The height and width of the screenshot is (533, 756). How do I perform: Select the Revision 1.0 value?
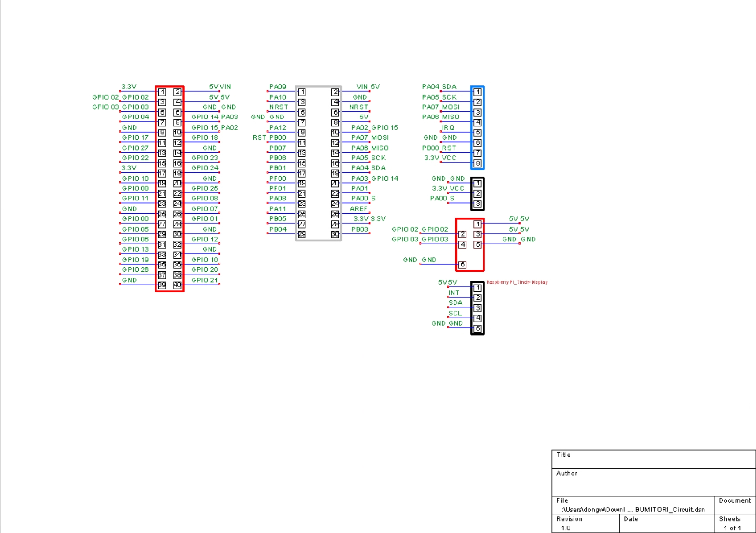566,528
